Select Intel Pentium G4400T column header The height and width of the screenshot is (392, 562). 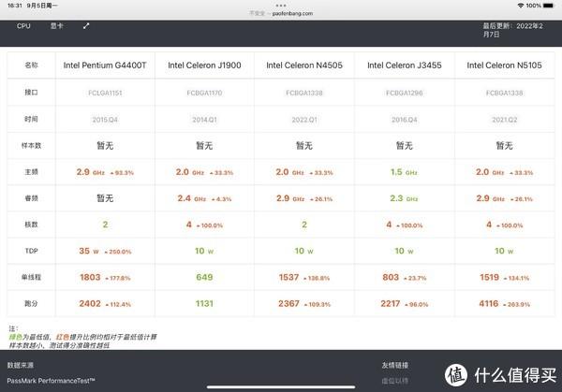105,65
